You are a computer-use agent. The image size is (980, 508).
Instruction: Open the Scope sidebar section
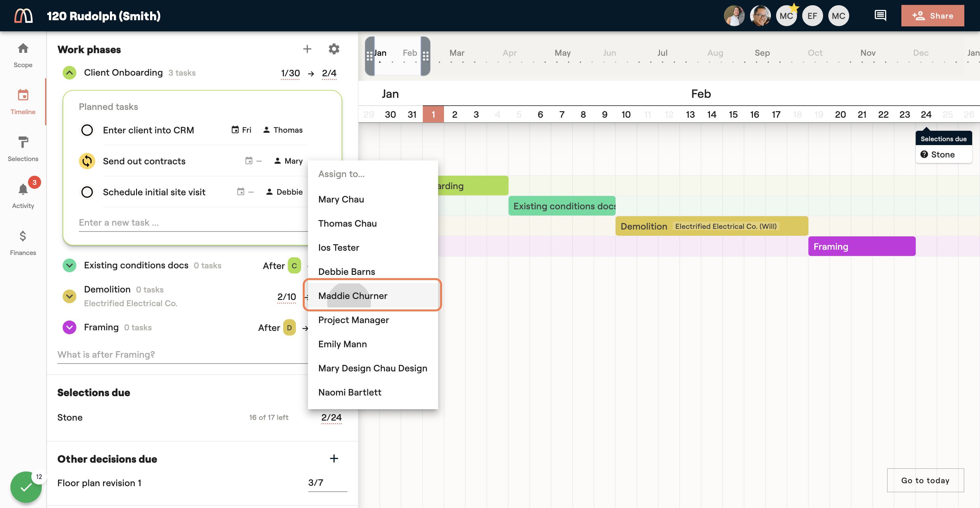coord(23,55)
